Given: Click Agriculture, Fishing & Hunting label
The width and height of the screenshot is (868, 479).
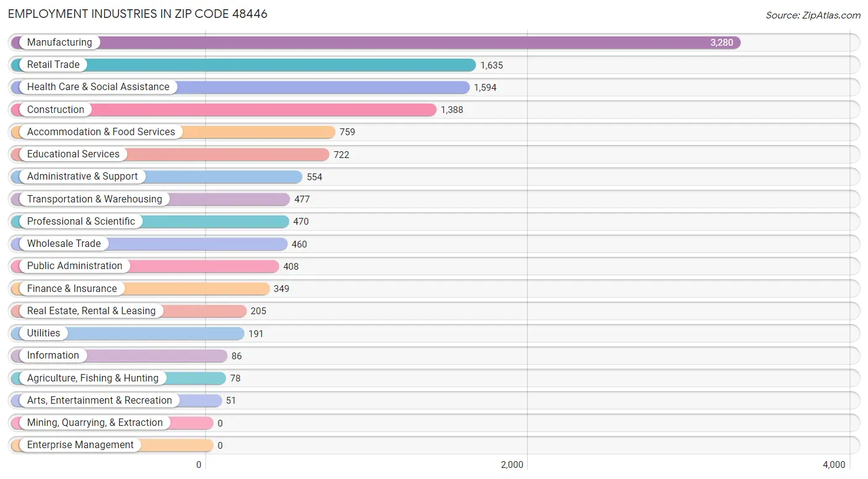Looking at the screenshot, I should [93, 378].
